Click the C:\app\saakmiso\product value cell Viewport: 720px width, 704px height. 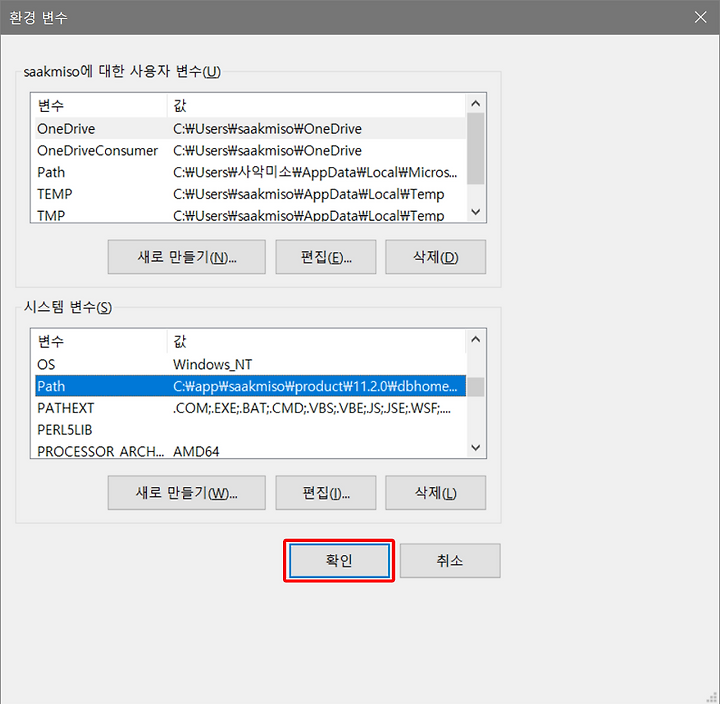(x=315, y=387)
